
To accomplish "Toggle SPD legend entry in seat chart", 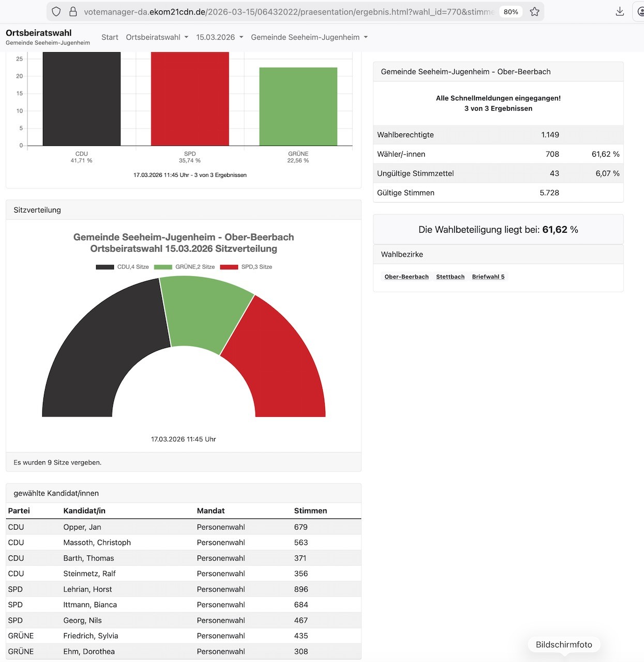I will pyautogui.click(x=246, y=267).
